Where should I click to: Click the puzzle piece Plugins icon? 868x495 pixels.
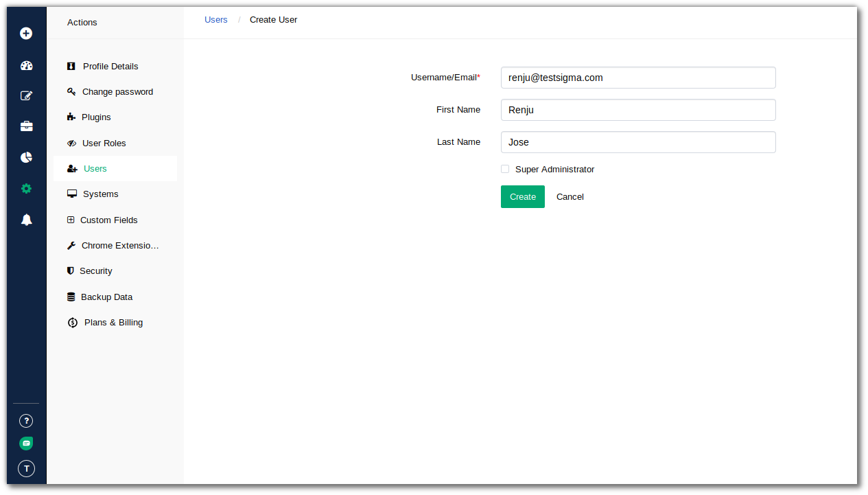71,117
